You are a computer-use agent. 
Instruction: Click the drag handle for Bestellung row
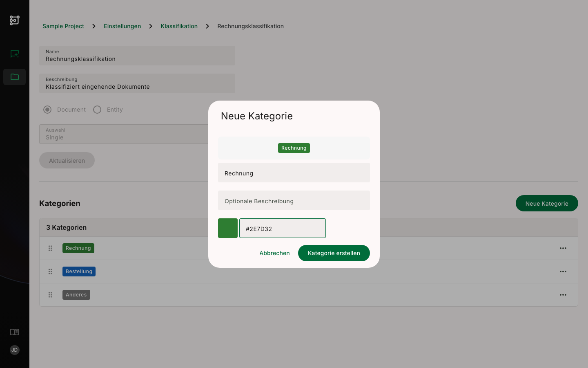(x=50, y=272)
